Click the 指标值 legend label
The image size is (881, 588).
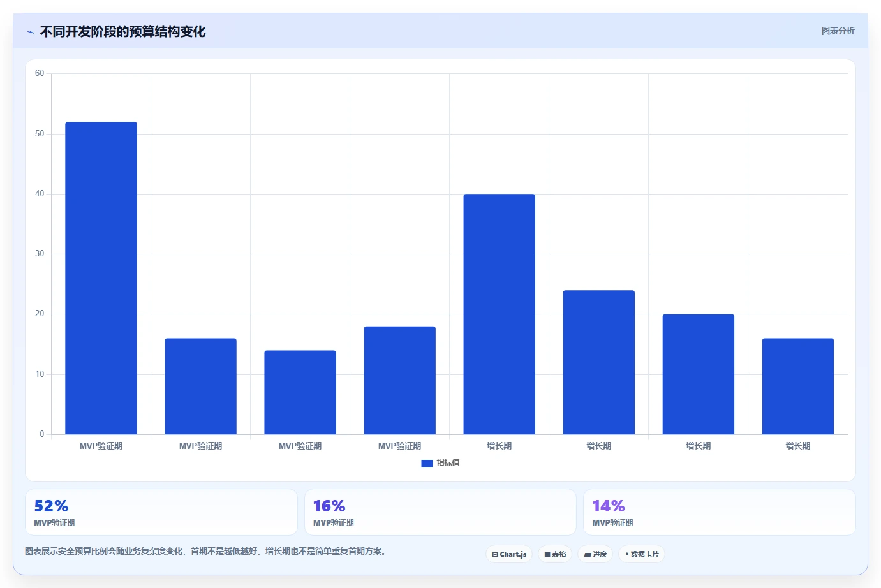448,463
